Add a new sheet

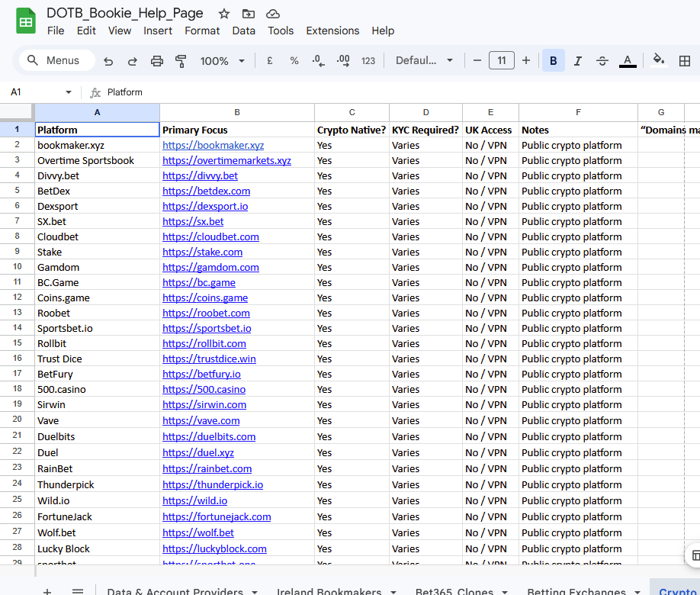(x=47, y=591)
